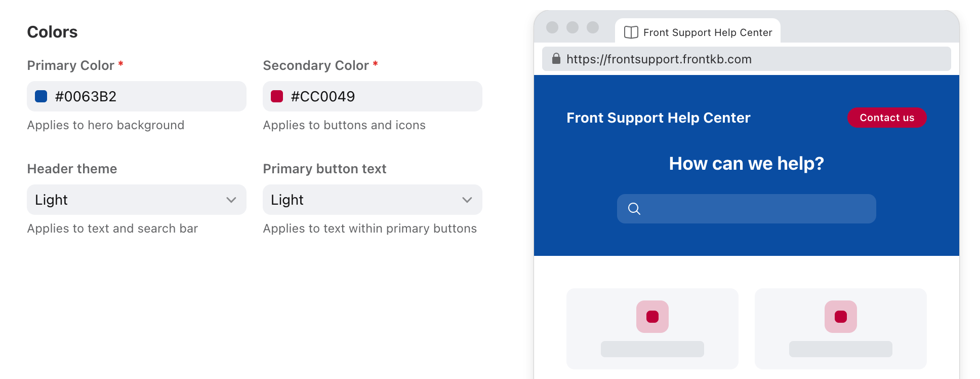Click the red Secondary Color swatch
Screen dimensions: 980x379
pyautogui.click(x=277, y=96)
